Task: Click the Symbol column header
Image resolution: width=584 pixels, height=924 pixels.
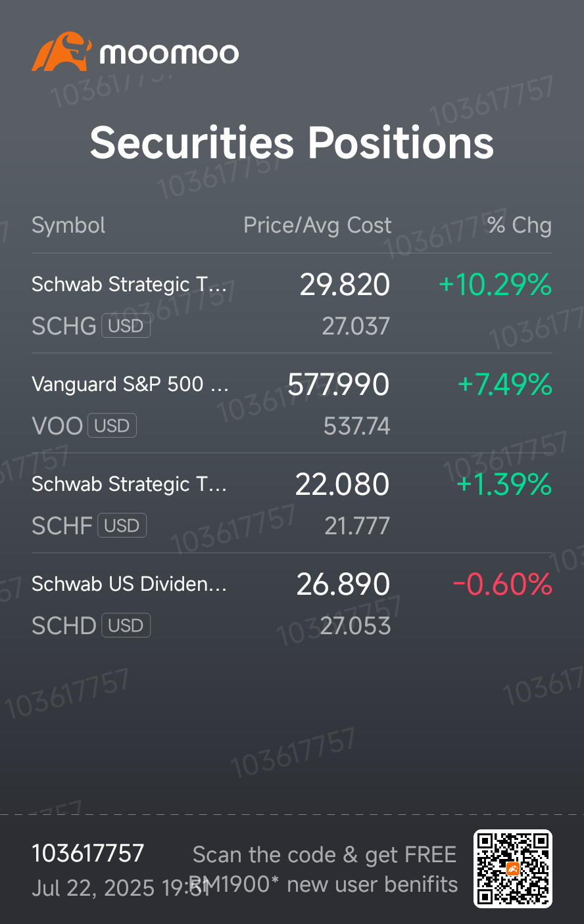Action: point(68,225)
